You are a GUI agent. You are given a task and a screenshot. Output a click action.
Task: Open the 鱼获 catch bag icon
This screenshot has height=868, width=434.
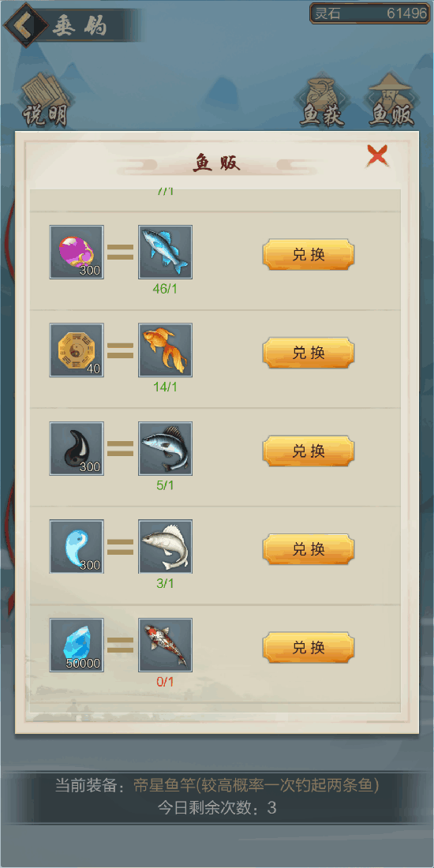pyautogui.click(x=322, y=101)
